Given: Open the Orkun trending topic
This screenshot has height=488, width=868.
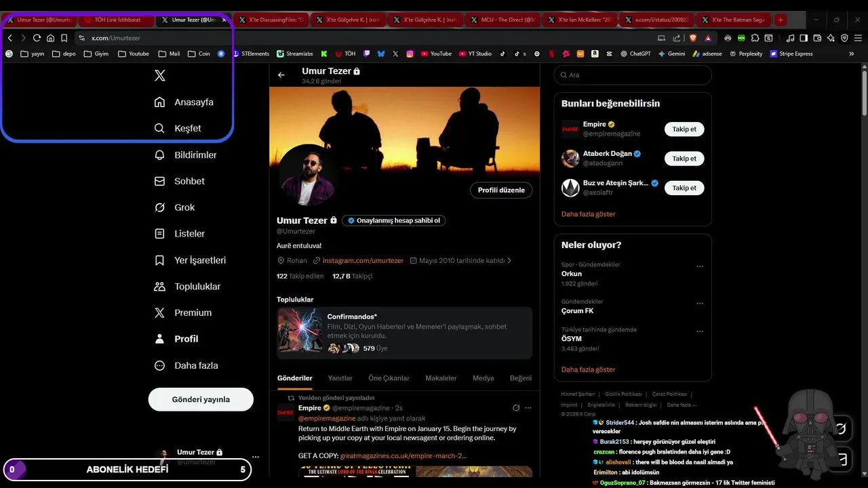Looking at the screenshot, I should click(x=572, y=274).
